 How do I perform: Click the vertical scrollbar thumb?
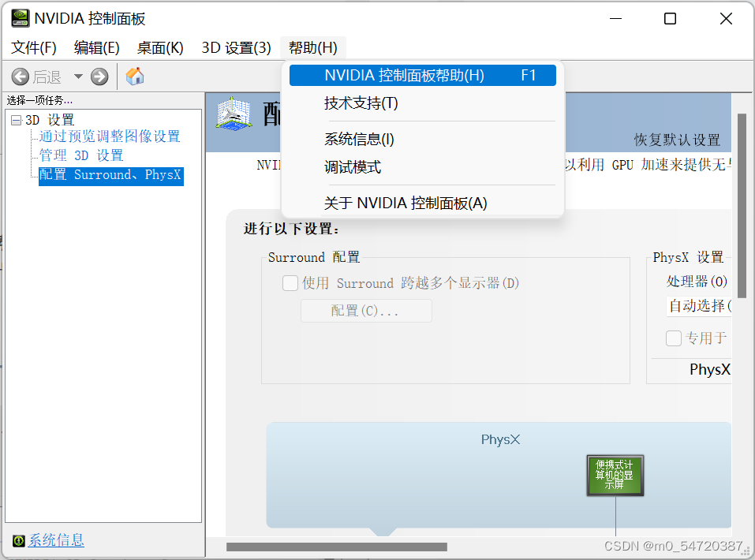(742, 206)
